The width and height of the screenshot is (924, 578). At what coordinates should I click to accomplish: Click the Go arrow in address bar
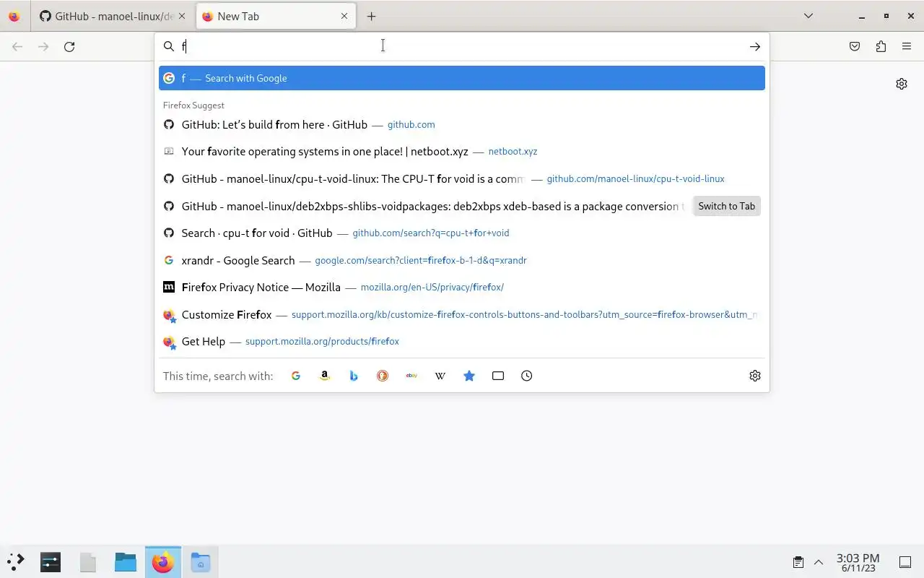pos(754,46)
